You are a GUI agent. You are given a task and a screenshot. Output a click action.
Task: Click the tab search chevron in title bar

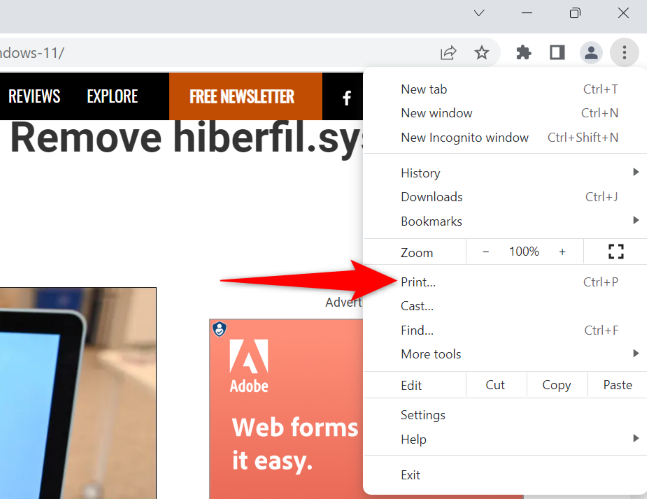tap(479, 13)
